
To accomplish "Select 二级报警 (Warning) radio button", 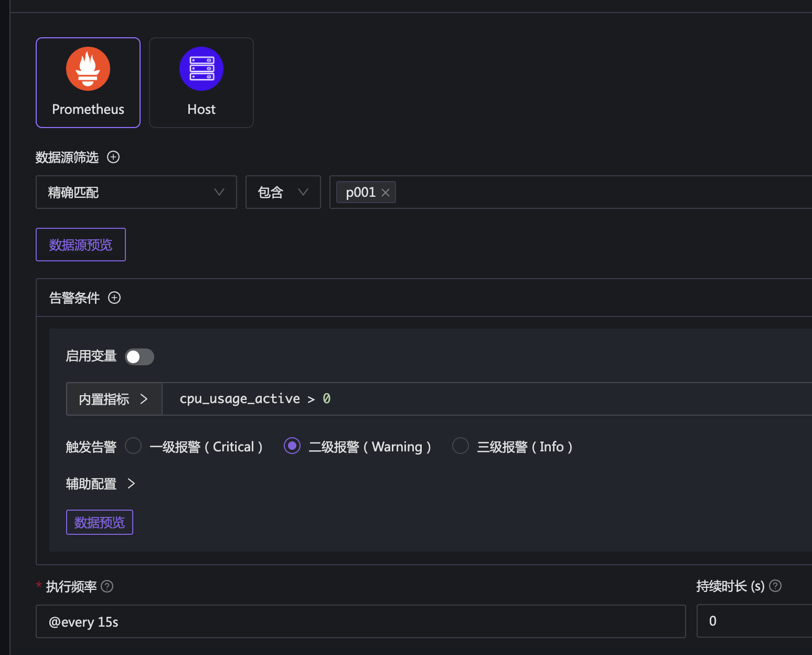I will click(292, 446).
